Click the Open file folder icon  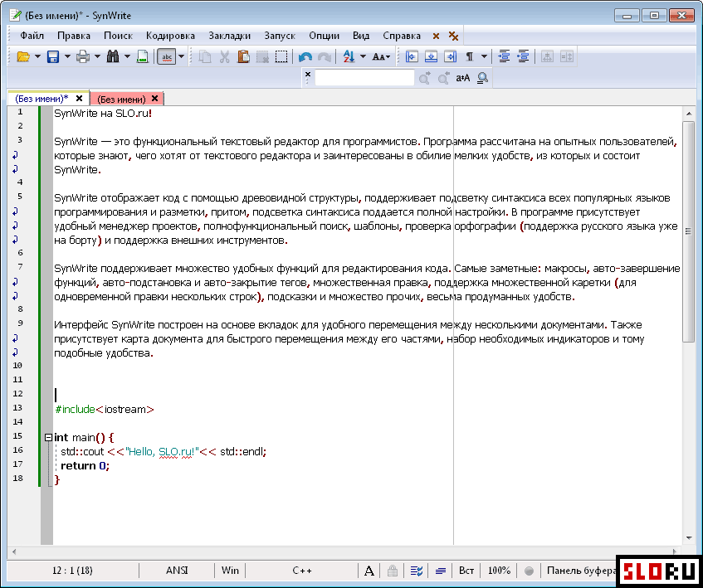(x=23, y=57)
